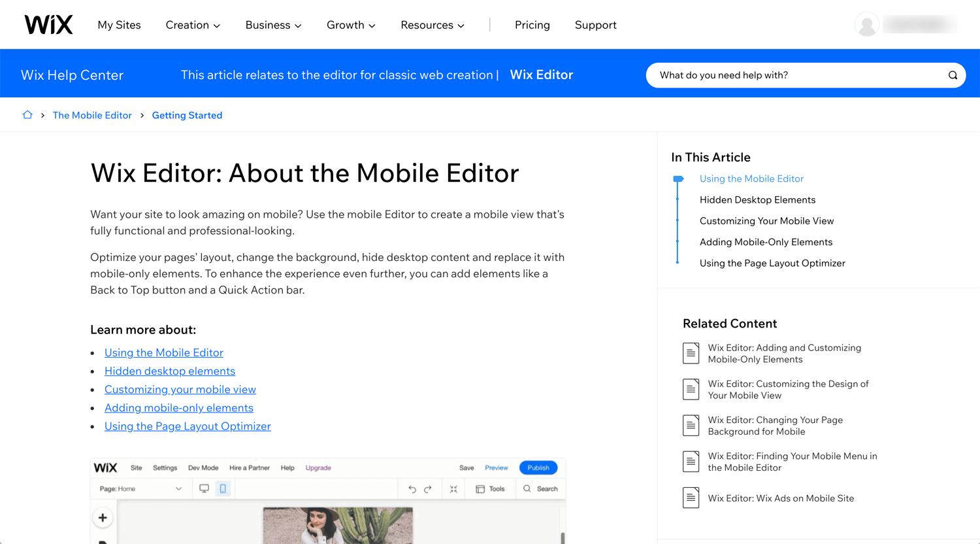This screenshot has height=544, width=980.
Task: Click Hire a Partner in editor screenshot
Action: point(250,468)
